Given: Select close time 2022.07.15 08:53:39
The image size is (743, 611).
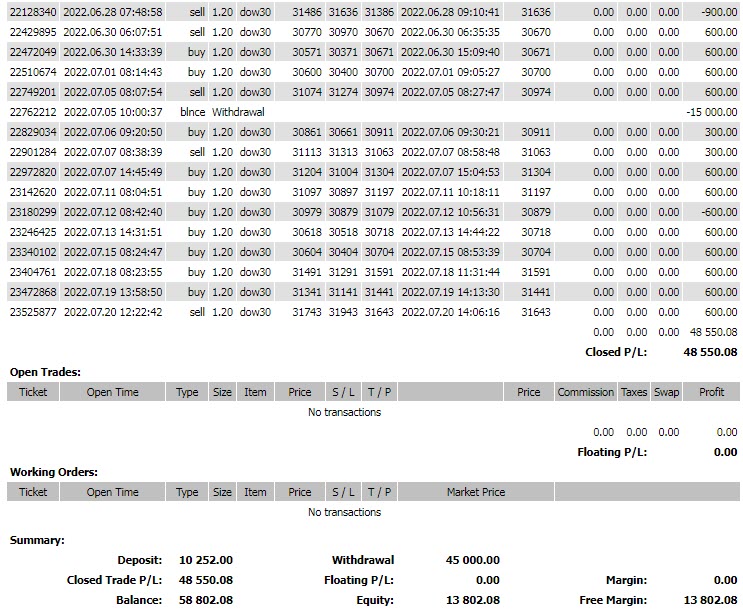Looking at the screenshot, I should tap(451, 252).
